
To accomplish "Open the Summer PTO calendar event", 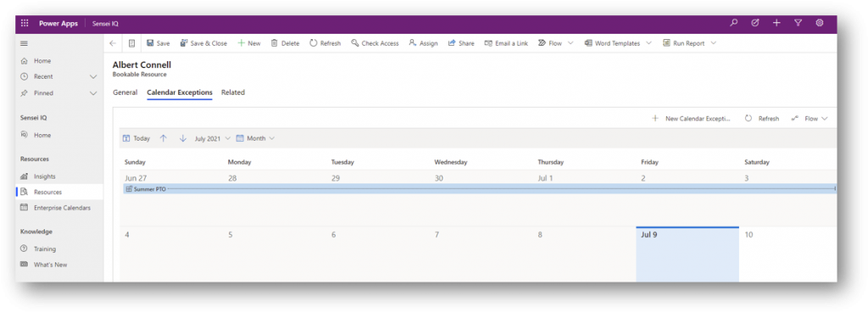I will point(480,189).
